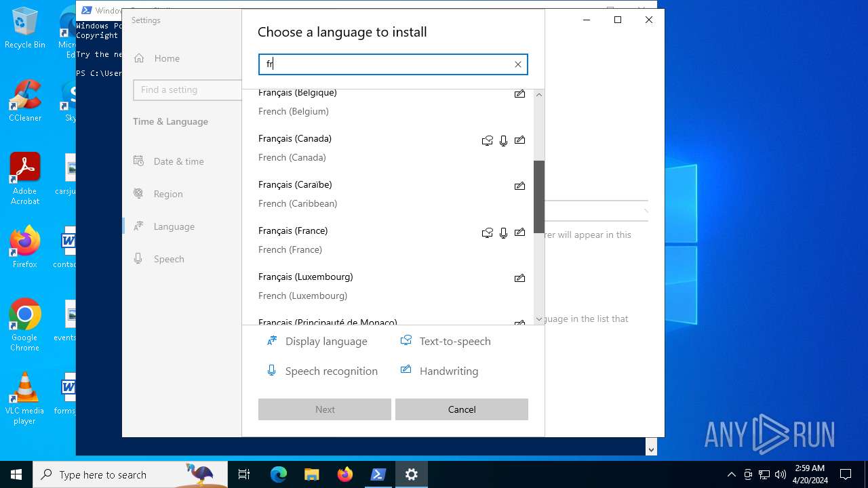Click handwriting icon for Français (Caraïbe)
The height and width of the screenshot is (488, 868).
tap(519, 186)
